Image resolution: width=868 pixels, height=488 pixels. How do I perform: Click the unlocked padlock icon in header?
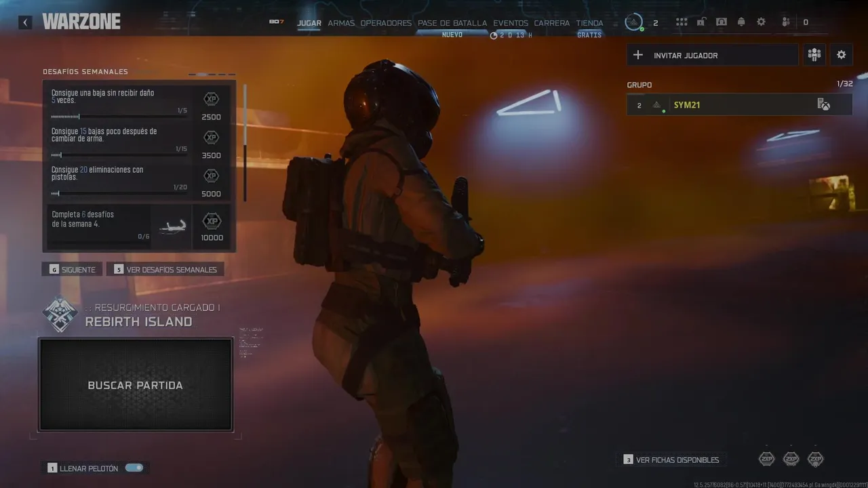pyautogui.click(x=702, y=22)
